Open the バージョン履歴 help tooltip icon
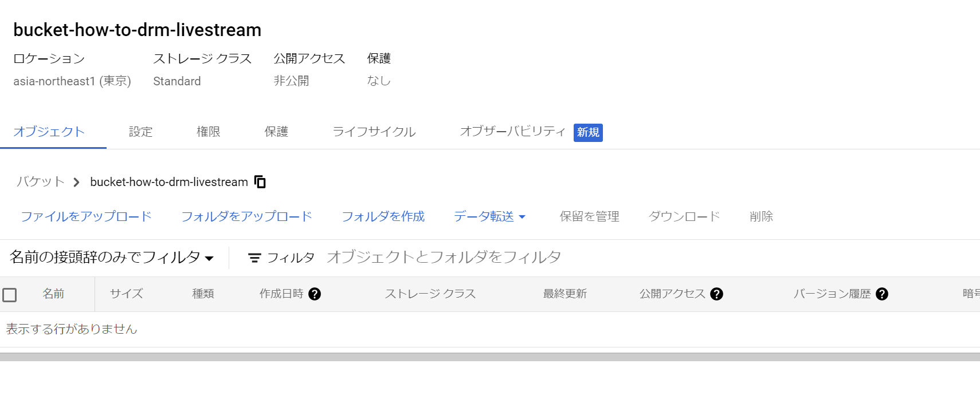The image size is (980, 411). point(883,294)
